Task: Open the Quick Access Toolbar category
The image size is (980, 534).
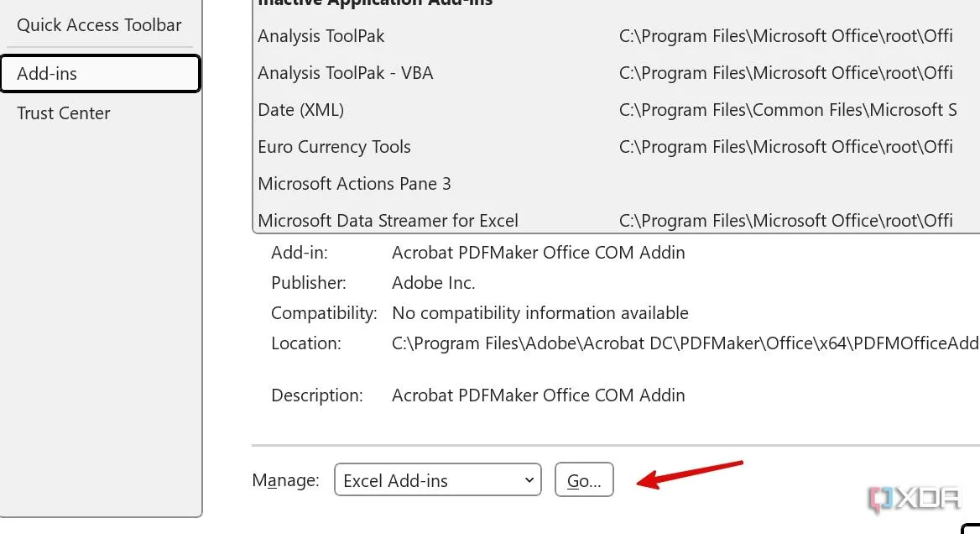Action: coord(99,25)
